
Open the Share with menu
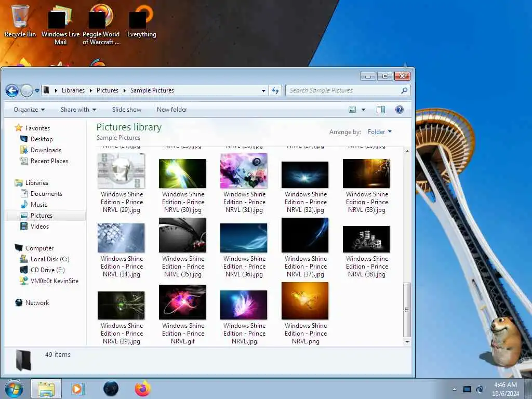78,110
